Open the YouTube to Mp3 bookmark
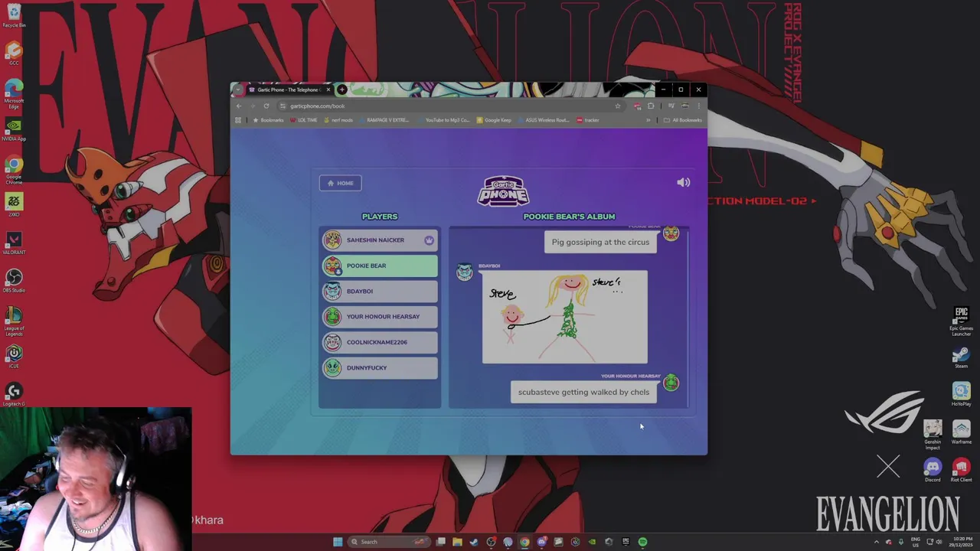This screenshot has width=980, height=551. coord(443,120)
